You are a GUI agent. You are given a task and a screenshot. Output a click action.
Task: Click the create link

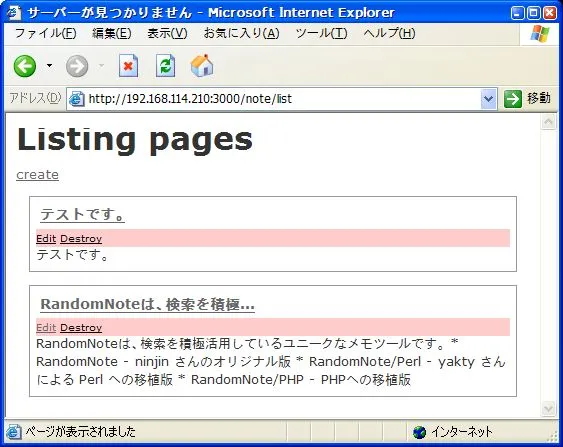pos(37,175)
